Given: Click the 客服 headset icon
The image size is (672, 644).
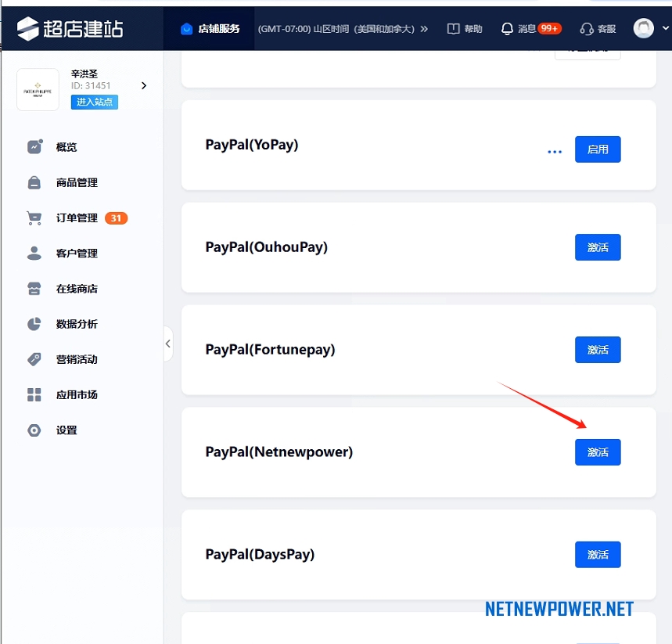Looking at the screenshot, I should pos(586,29).
